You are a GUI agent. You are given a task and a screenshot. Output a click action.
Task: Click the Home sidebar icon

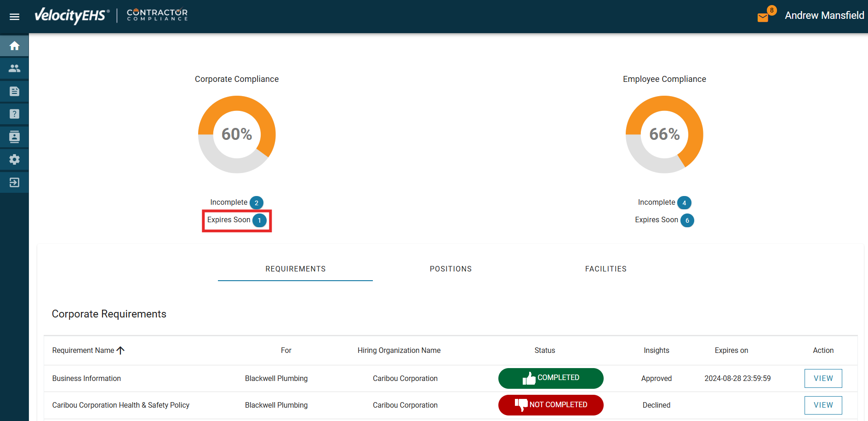click(x=14, y=46)
